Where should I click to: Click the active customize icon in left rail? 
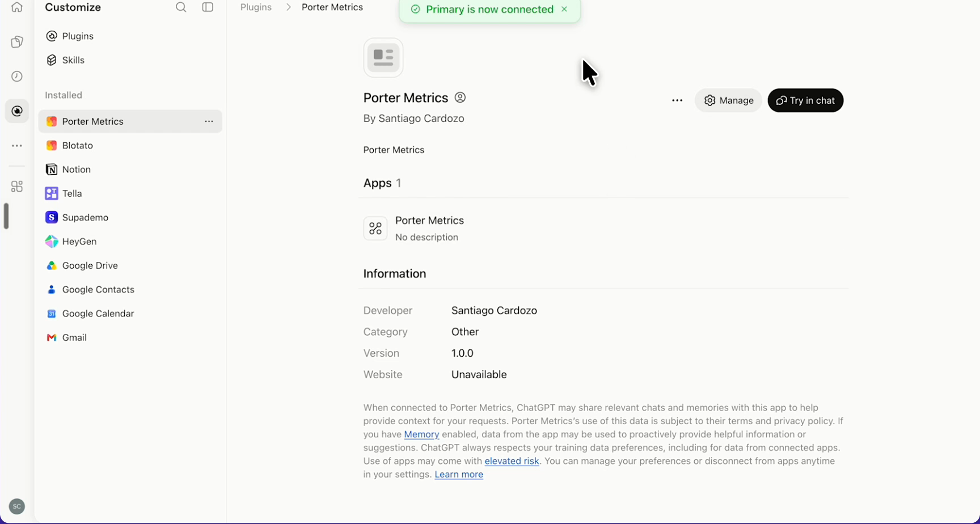[17, 111]
